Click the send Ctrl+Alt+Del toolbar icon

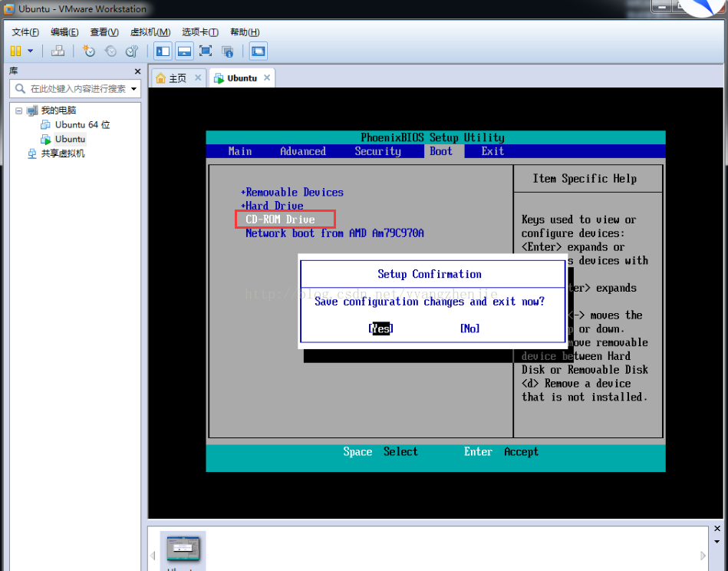58,51
